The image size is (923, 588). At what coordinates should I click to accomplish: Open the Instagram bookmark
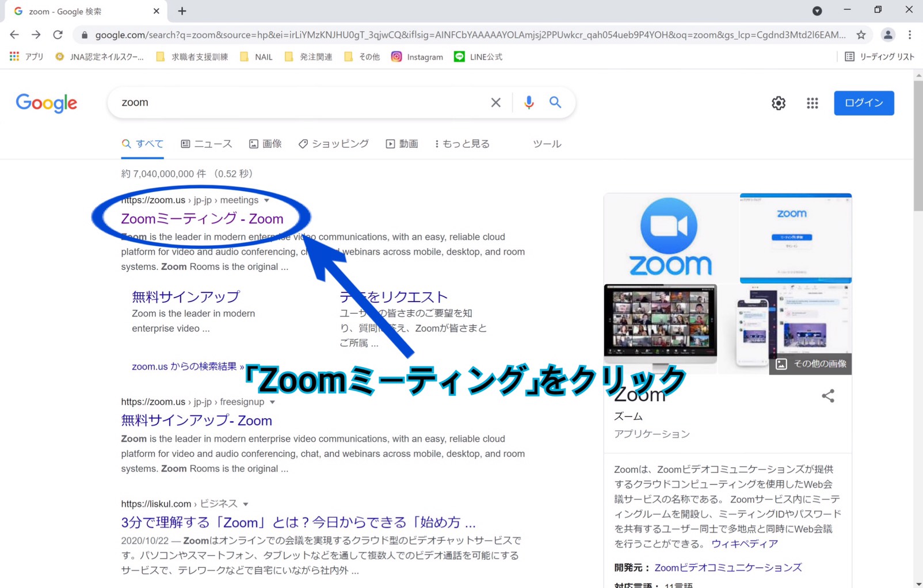point(417,57)
